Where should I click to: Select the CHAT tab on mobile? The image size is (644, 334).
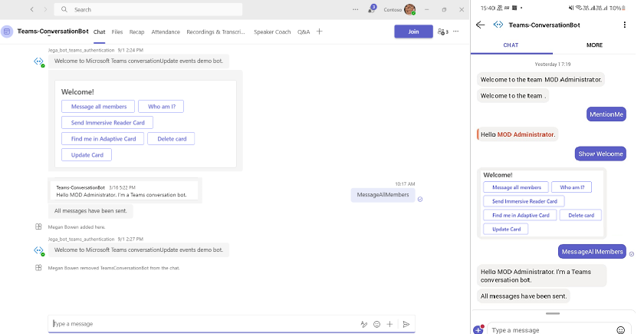[x=511, y=45]
